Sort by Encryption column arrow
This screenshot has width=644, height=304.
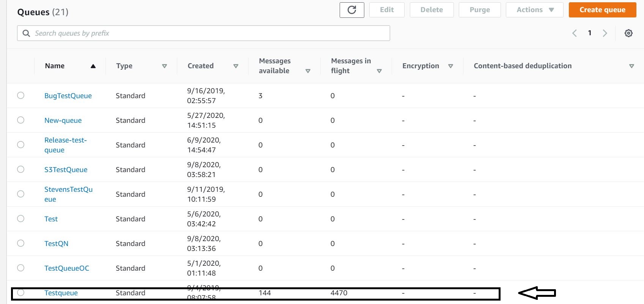pos(450,66)
